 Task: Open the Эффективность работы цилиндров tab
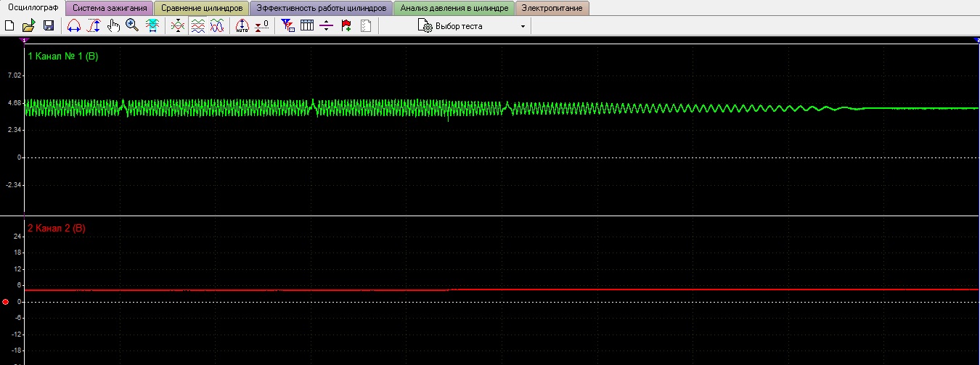coord(321,8)
